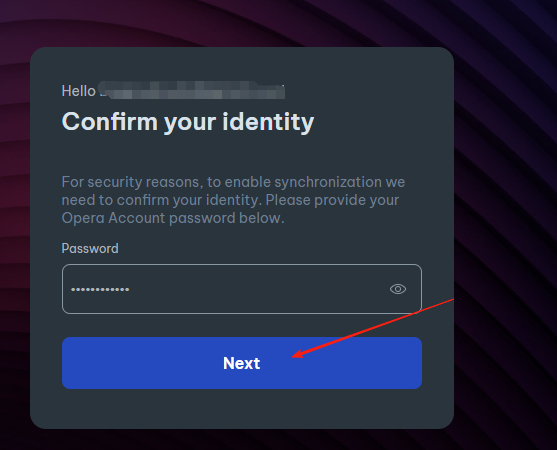
Task: Click the wallpaper above the dialog card
Action: tap(242, 23)
